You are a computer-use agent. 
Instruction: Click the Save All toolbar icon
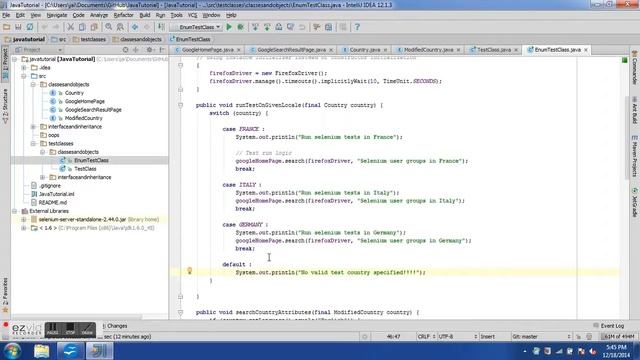[18, 27]
